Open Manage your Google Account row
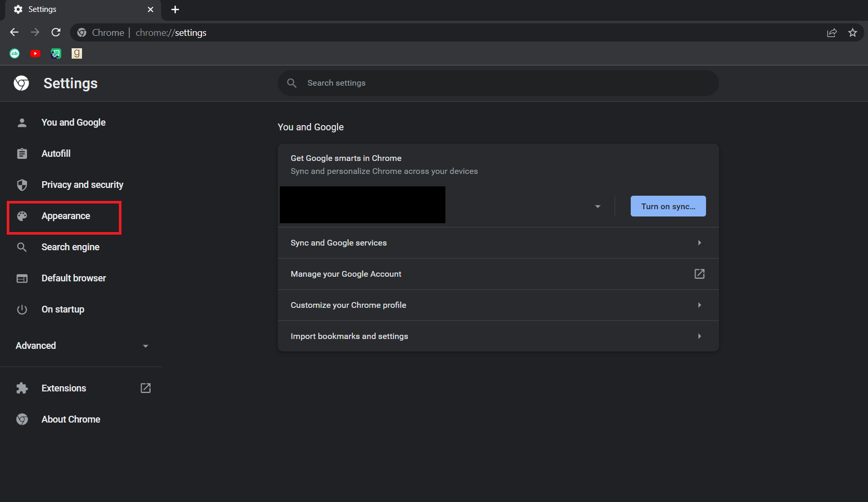Viewport: 868px width, 502px height. click(x=498, y=274)
